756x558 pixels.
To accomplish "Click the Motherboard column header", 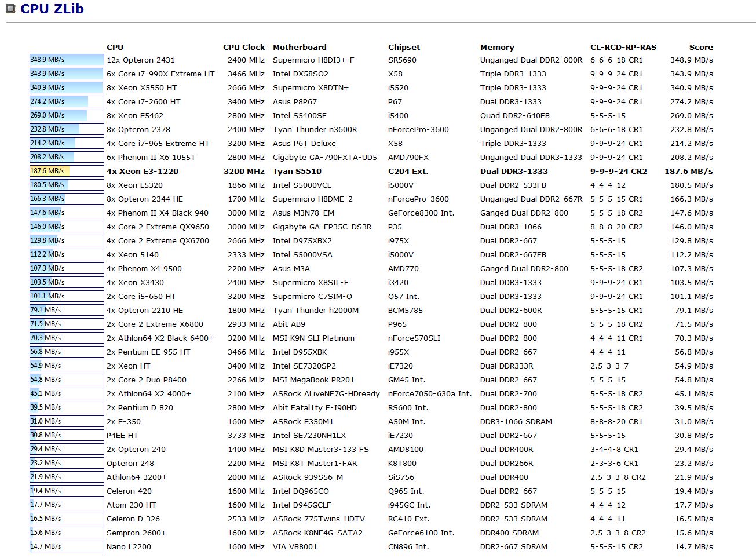I will pos(300,47).
